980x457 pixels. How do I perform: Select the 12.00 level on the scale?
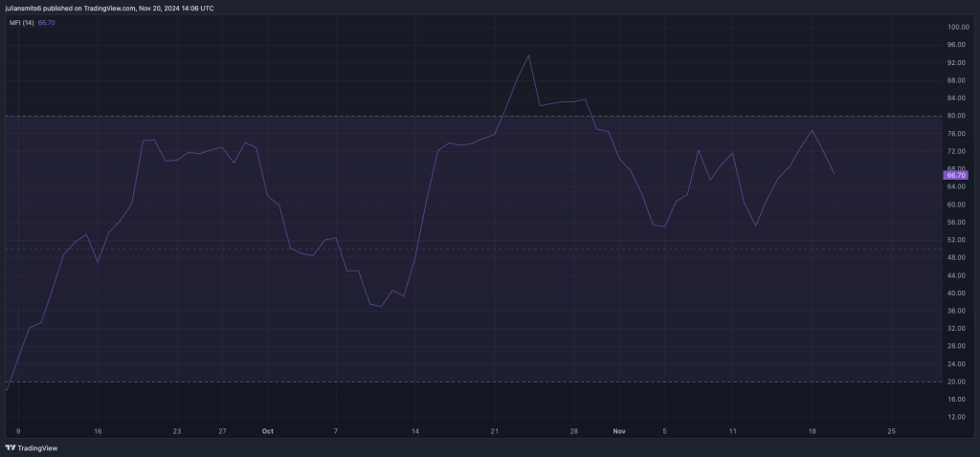[958, 417]
